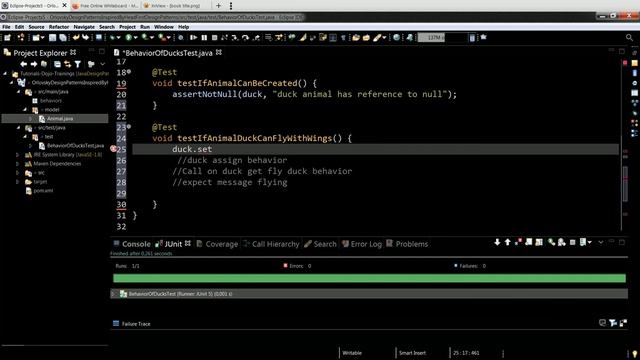The image size is (640, 360).
Task: Select pom.xml in the project tree
Action: [40, 191]
